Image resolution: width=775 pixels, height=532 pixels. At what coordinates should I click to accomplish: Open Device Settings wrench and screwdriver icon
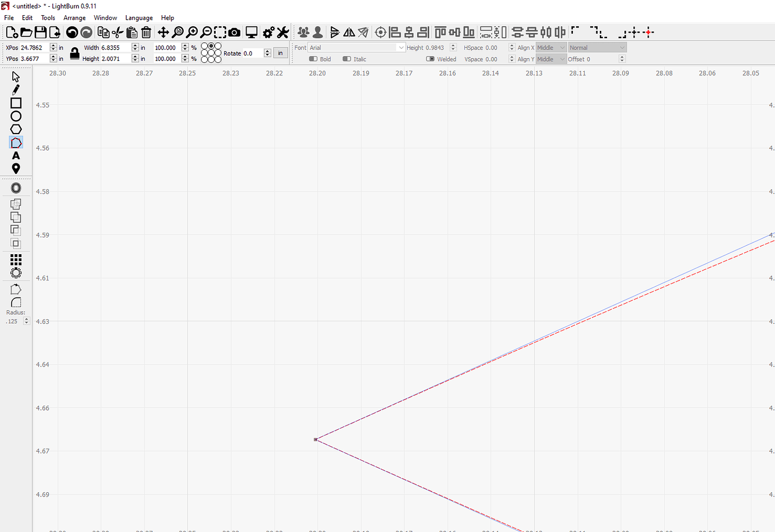(x=283, y=33)
